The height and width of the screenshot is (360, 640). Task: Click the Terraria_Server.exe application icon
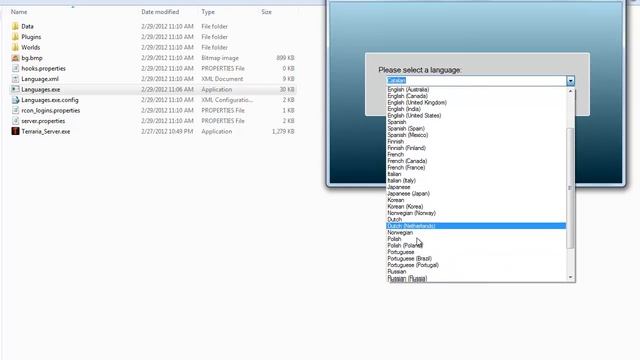coord(15,131)
